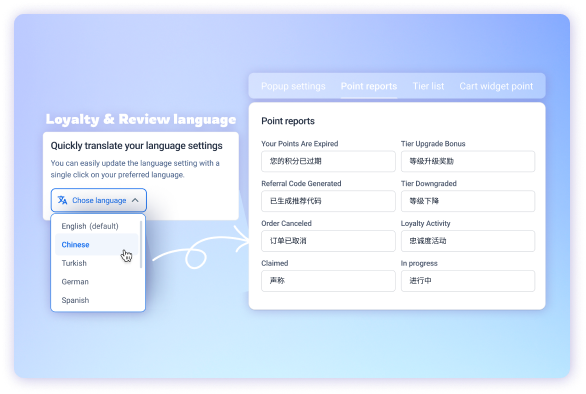Click the 'Loyalty & Review language' title
Viewport: 586px width, 394px height.
tap(141, 119)
